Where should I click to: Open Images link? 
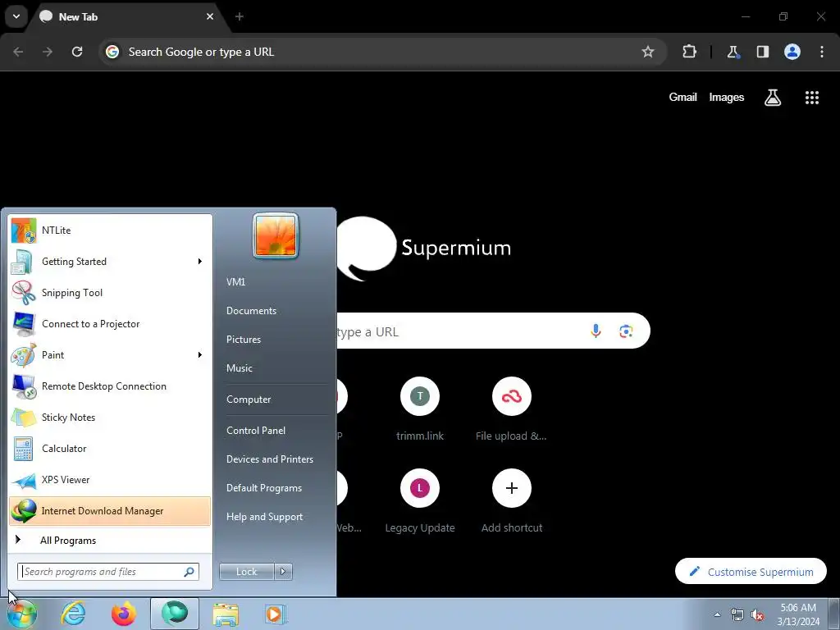pyautogui.click(x=727, y=98)
